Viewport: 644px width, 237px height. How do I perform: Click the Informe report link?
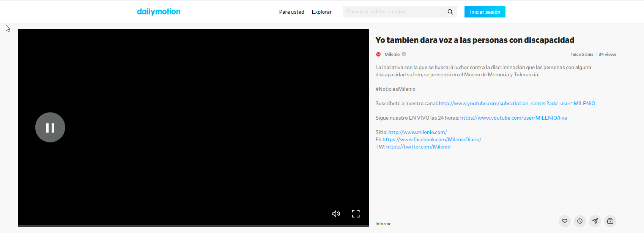click(383, 224)
